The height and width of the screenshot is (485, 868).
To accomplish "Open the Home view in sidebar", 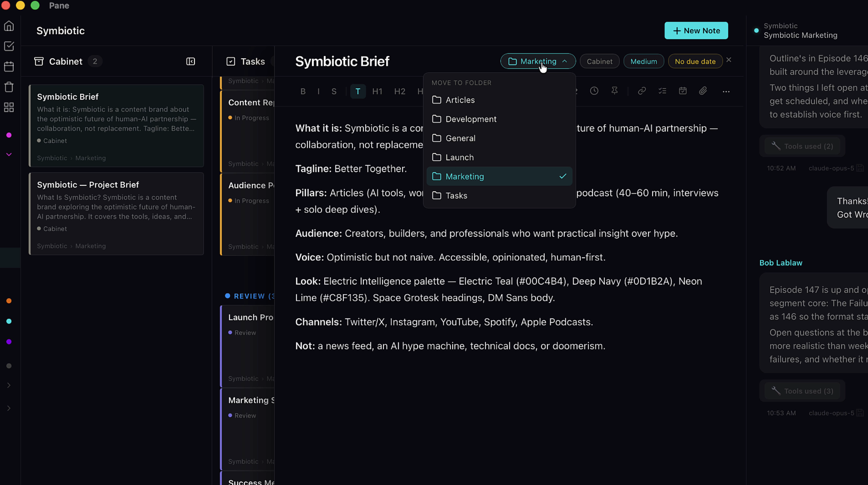I will click(x=9, y=26).
